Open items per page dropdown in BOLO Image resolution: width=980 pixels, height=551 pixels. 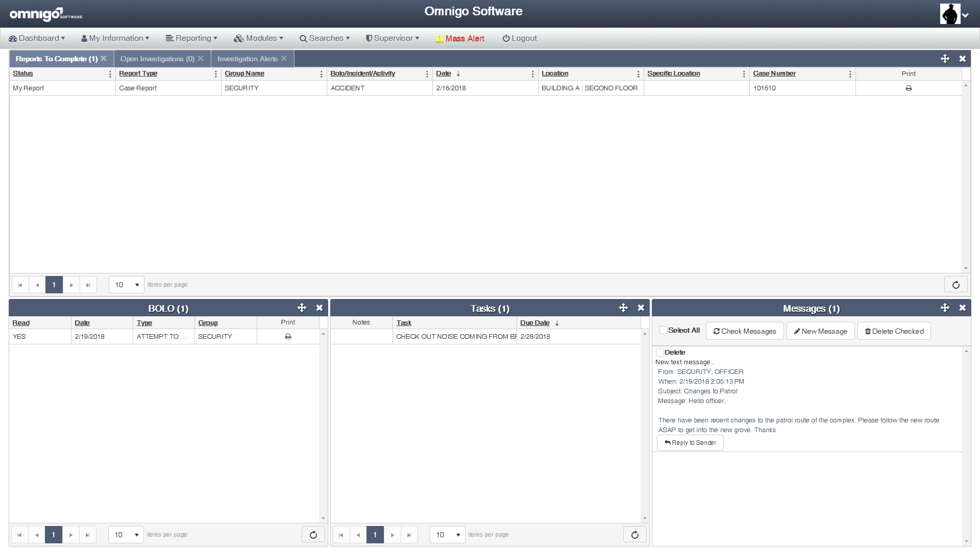pos(126,535)
